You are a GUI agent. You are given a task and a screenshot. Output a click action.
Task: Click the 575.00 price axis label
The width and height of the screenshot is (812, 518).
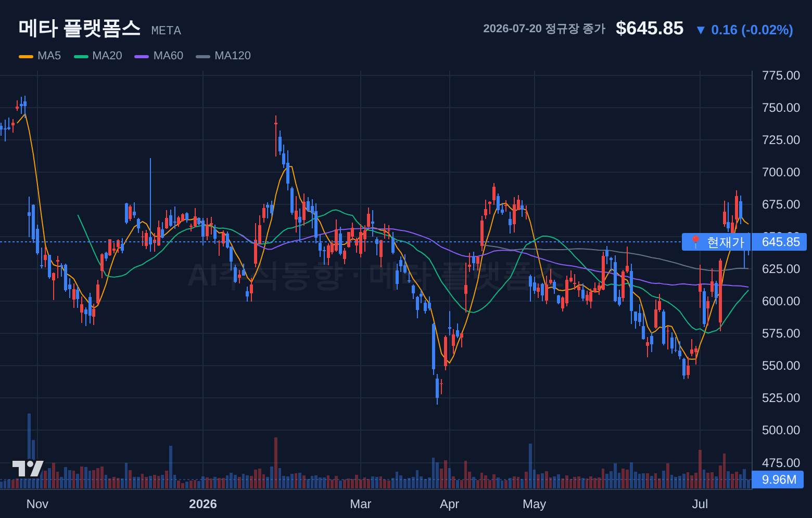[x=781, y=333]
